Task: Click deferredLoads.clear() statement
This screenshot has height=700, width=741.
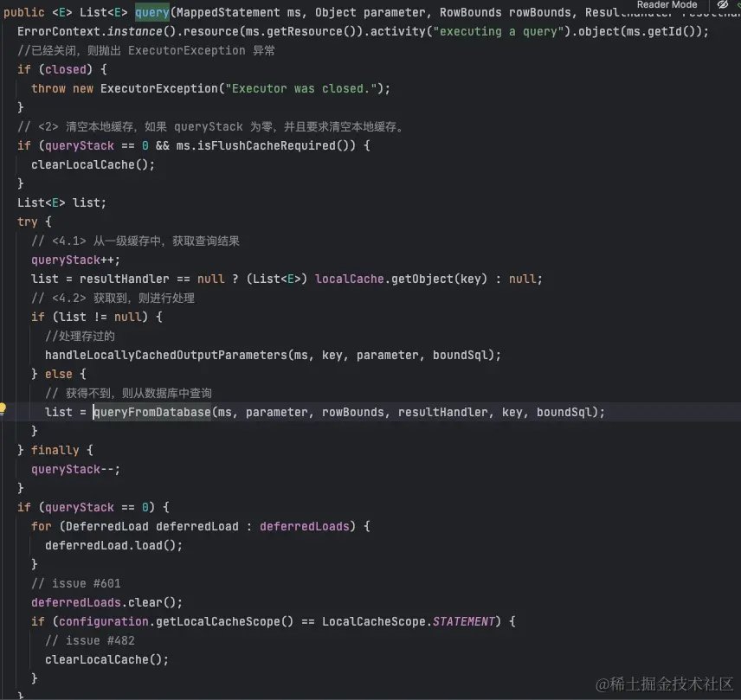Action: click(106, 603)
